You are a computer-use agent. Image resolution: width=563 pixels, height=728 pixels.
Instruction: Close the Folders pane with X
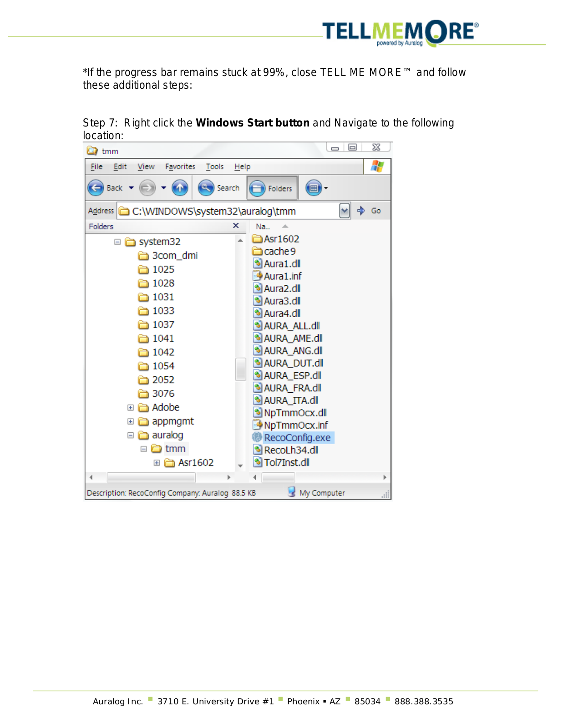236,226
